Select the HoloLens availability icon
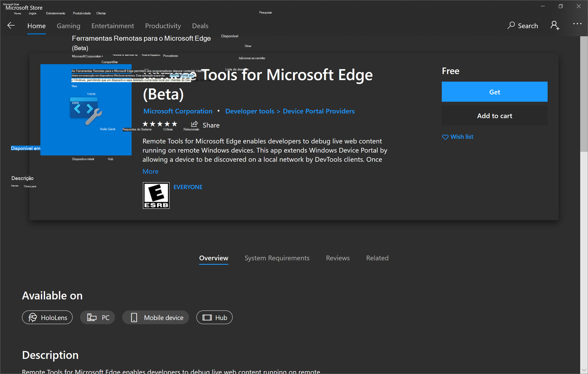 [33, 317]
